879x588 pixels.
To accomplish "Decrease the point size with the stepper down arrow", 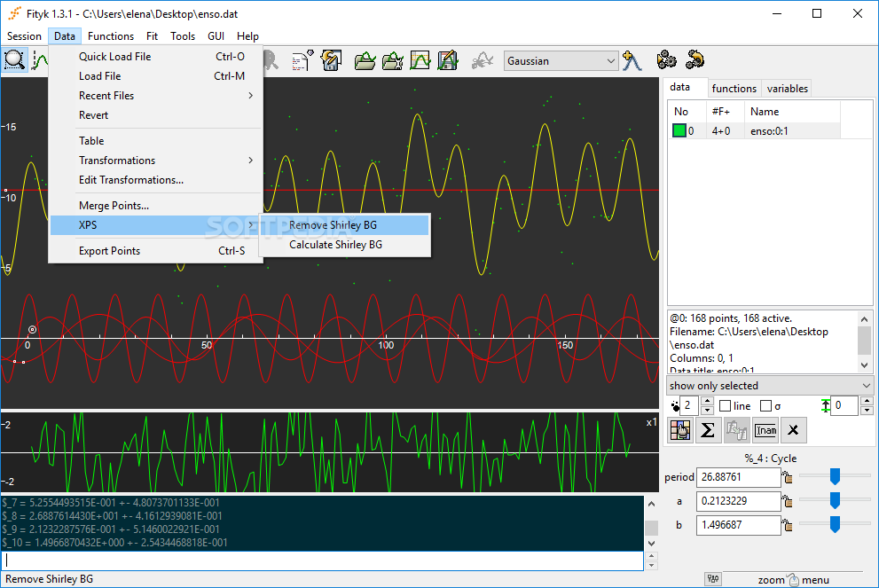I will coord(707,411).
